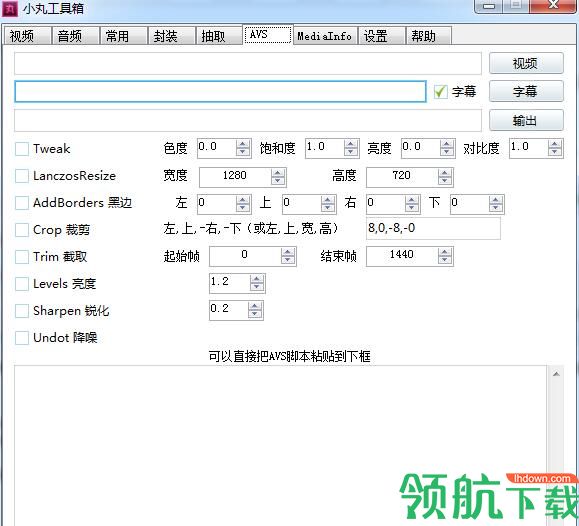Decrease 起始帧 with its down arrow
The image size is (579, 526).
click(x=288, y=260)
